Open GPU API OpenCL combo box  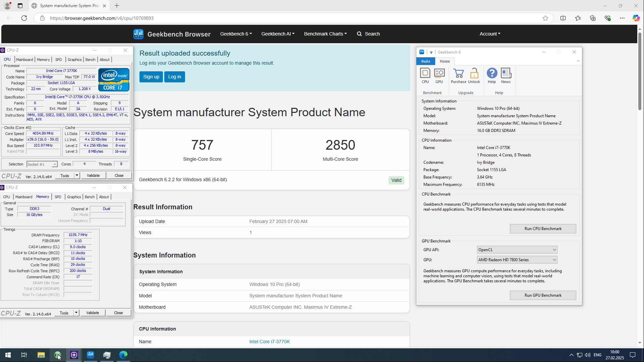(517, 250)
